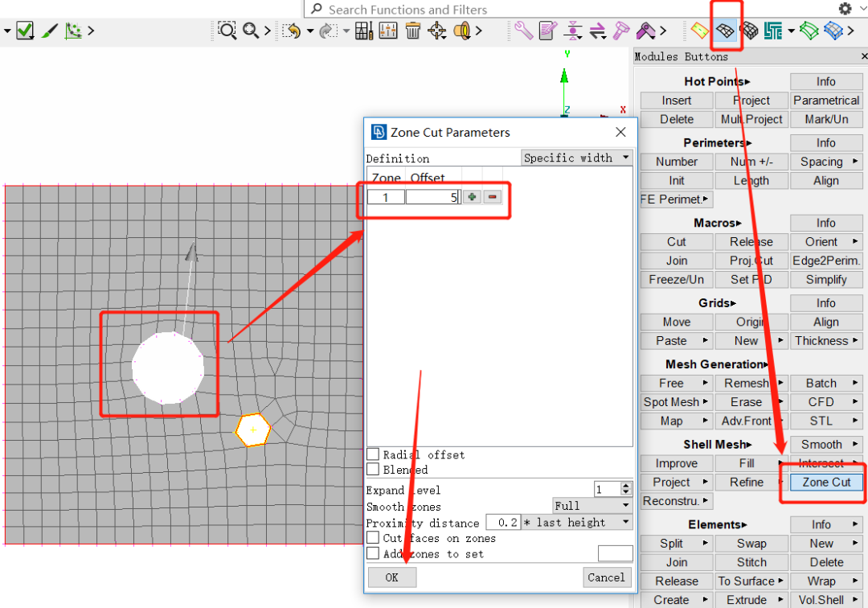Expand more tools chevron after cylinder icon
The image size is (868, 608).
tap(479, 31)
